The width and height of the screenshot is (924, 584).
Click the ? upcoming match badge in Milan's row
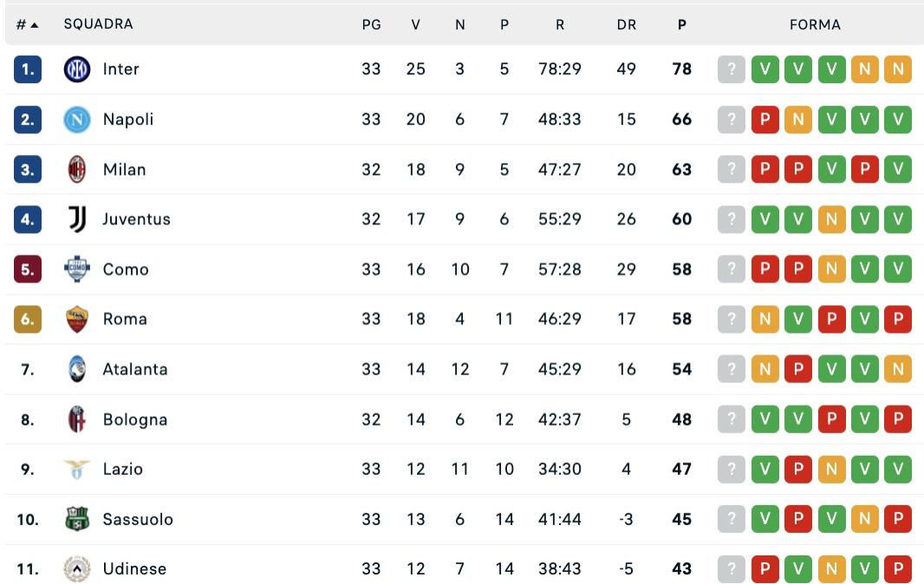[731, 170]
